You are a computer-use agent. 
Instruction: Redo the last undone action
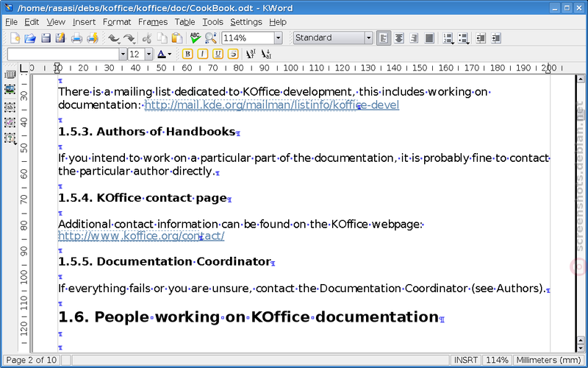(129, 38)
